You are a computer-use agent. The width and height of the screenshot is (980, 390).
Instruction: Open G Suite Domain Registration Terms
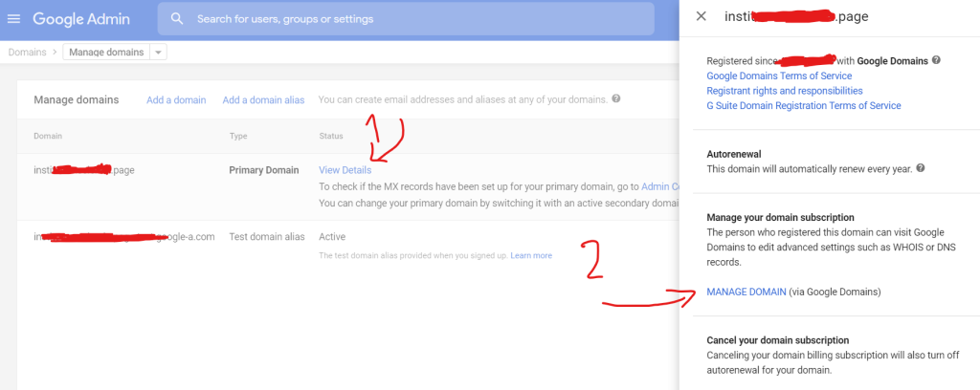tap(804, 105)
